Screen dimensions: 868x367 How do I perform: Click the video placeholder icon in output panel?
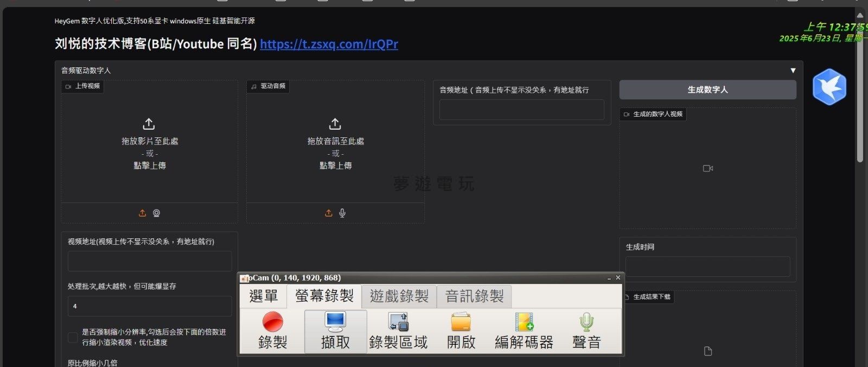pyautogui.click(x=708, y=168)
